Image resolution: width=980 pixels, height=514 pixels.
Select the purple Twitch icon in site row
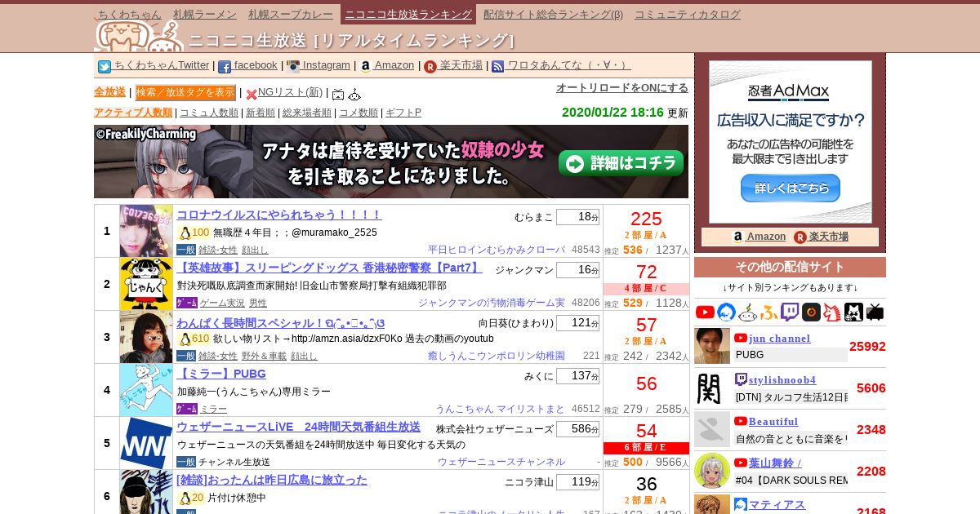coord(790,312)
